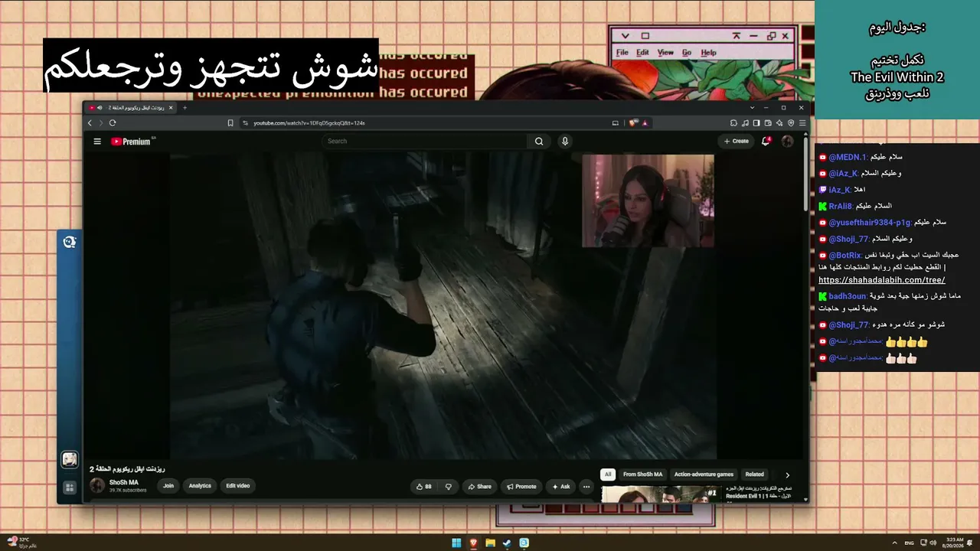Click chat username @BotRix
980x551 pixels.
pyautogui.click(x=845, y=255)
